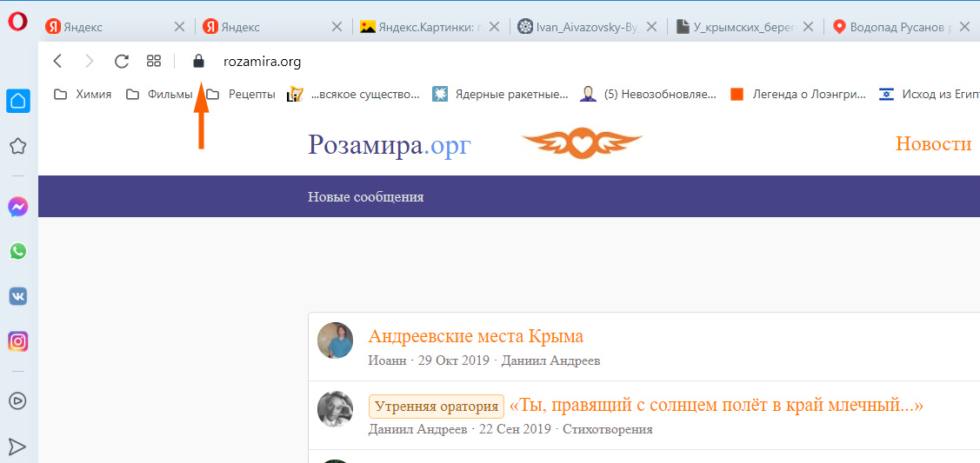Go back to the previous page

(57, 61)
